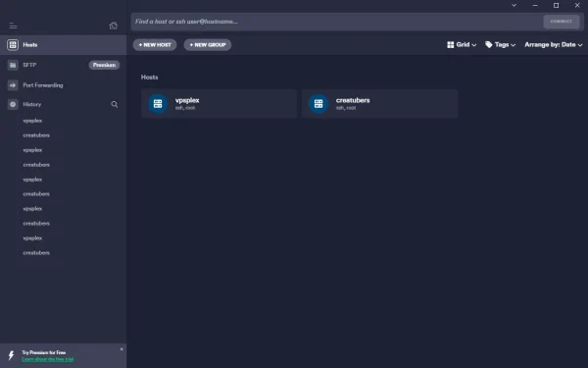Viewport: 588px width, 368px height.
Task: Click the + NEW HOST button
Action: point(155,45)
